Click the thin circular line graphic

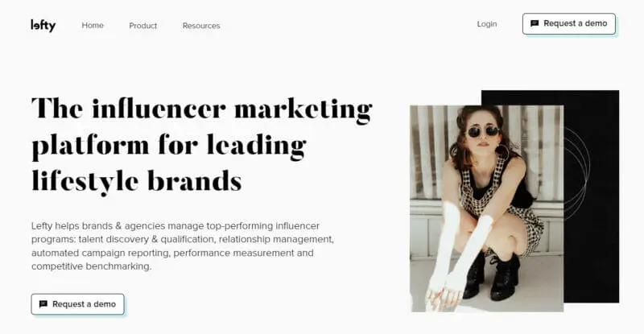pyautogui.click(x=577, y=172)
